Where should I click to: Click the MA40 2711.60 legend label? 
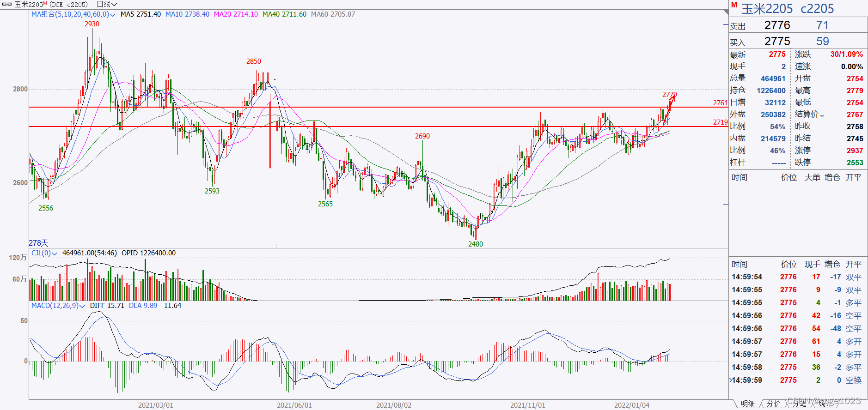pos(284,14)
